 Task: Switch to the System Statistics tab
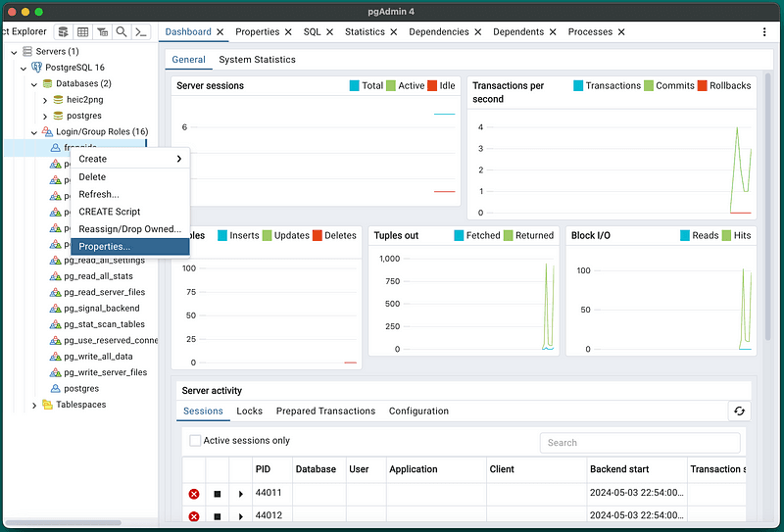tap(257, 60)
